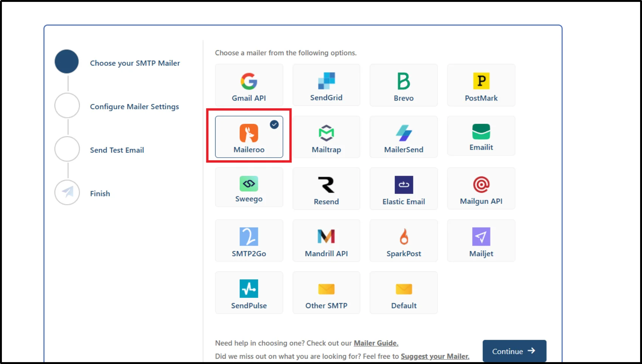Pick the Sweego mailer option

[249, 187]
